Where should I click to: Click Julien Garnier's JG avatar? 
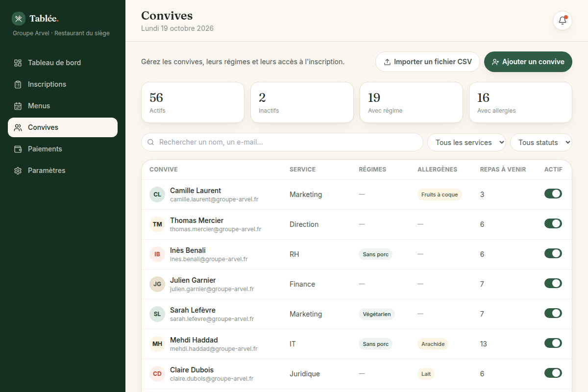pyautogui.click(x=157, y=284)
